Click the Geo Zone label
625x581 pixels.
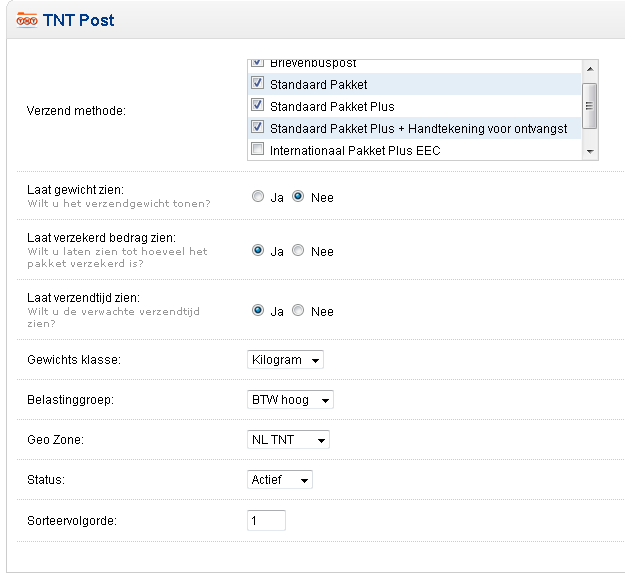tap(55, 440)
